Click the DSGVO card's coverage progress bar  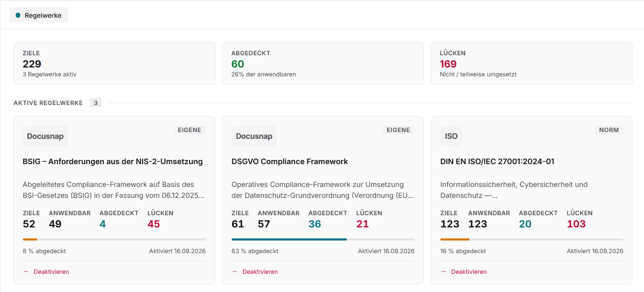point(323,239)
